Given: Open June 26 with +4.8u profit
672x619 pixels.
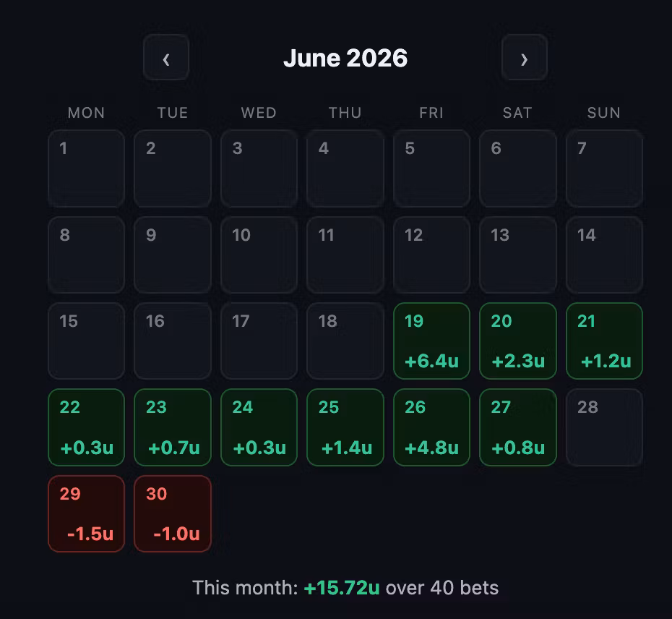Looking at the screenshot, I should (431, 427).
